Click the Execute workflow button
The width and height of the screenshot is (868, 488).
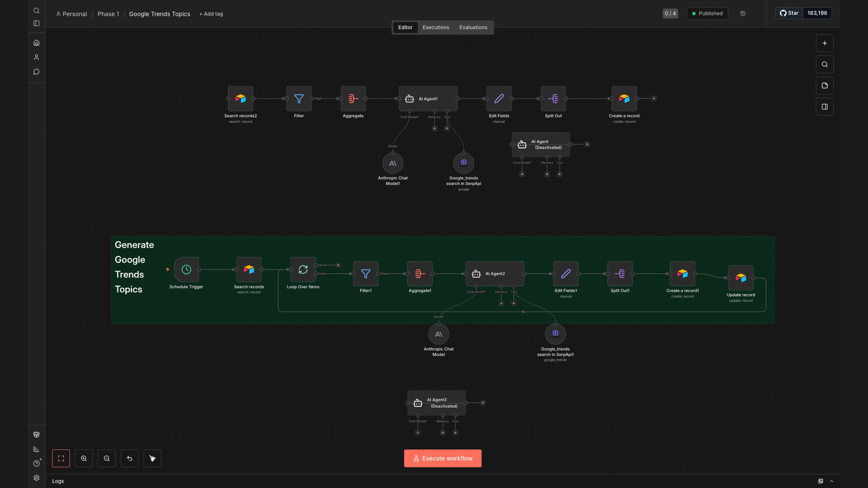[x=443, y=459]
